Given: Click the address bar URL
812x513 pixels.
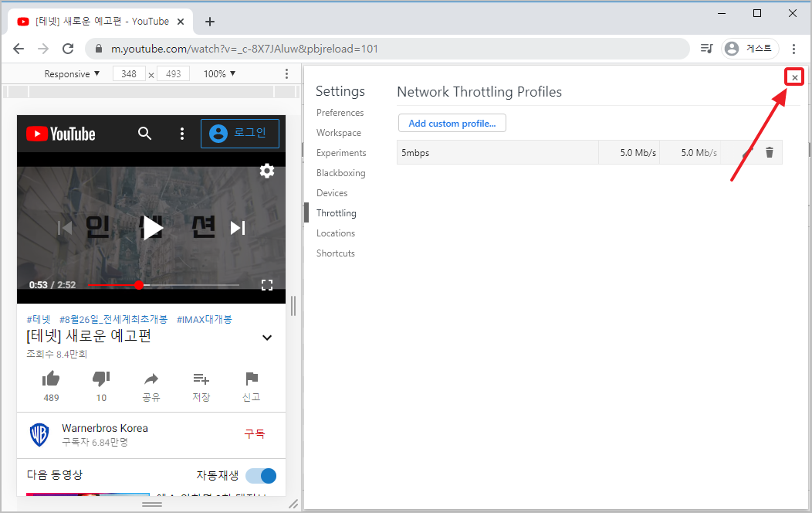Looking at the screenshot, I should click(245, 49).
